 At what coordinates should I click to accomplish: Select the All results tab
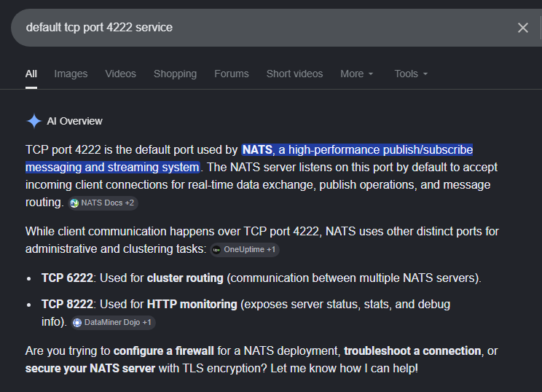[31, 74]
